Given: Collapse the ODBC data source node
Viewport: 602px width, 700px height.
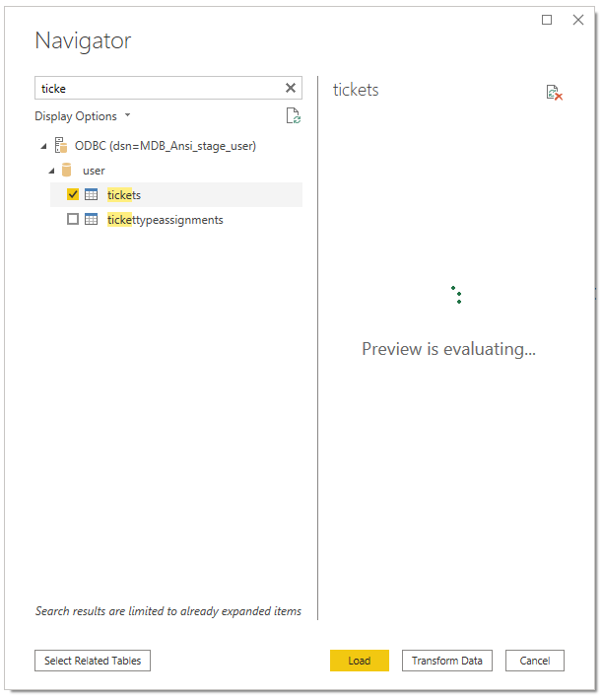Looking at the screenshot, I should (x=43, y=146).
